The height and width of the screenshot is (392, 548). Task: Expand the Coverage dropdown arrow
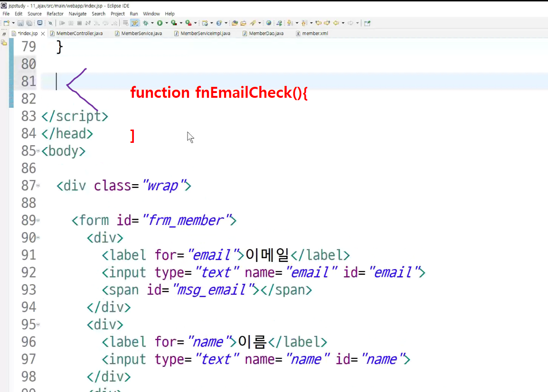181,23
